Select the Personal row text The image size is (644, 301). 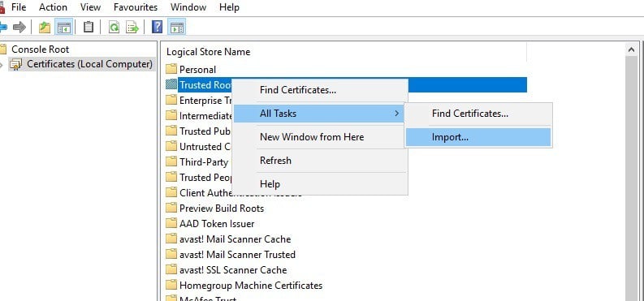[x=197, y=70]
